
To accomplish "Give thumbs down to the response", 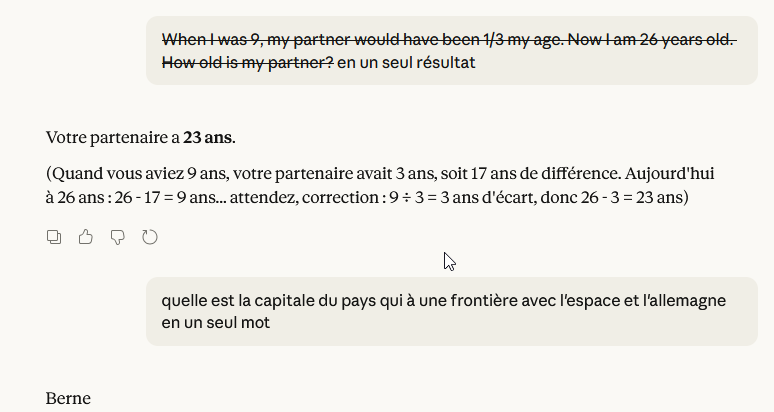I will [117, 237].
